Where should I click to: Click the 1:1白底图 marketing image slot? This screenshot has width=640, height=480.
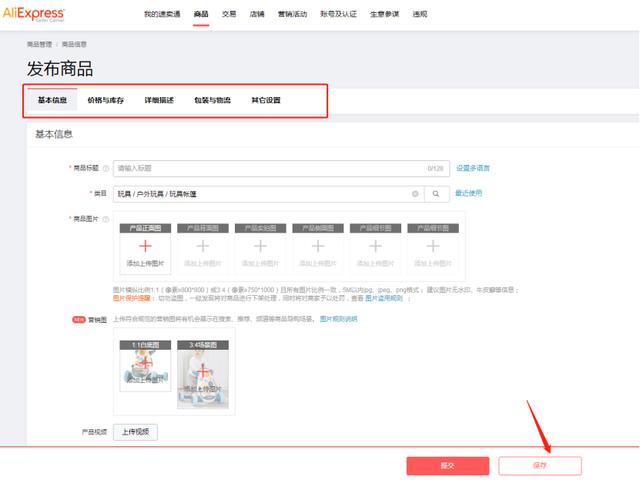[x=145, y=366]
